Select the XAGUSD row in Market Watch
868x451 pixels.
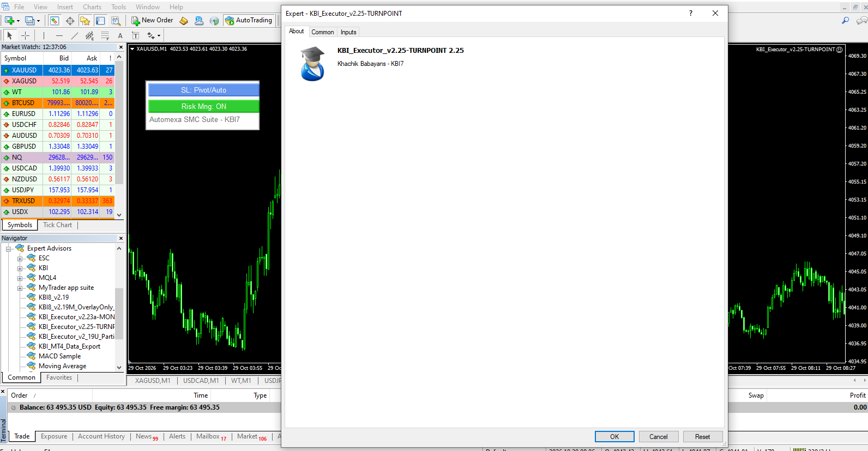pyautogui.click(x=58, y=81)
